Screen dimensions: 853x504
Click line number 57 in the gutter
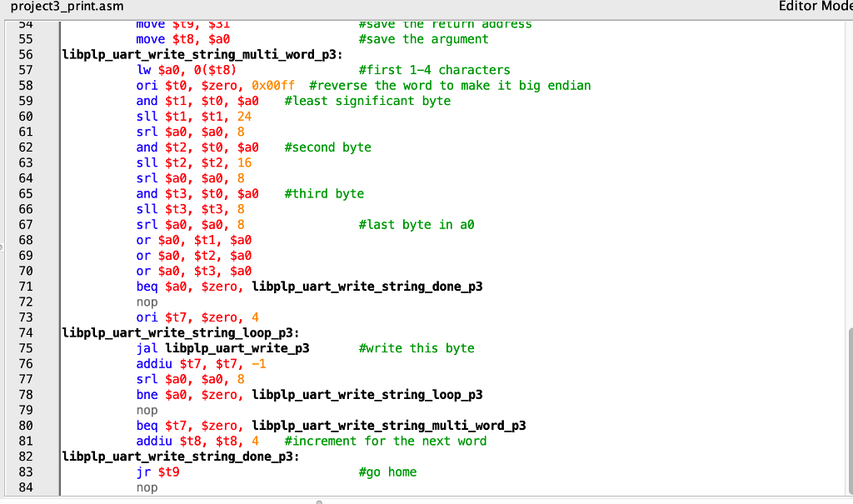pyautogui.click(x=26, y=70)
